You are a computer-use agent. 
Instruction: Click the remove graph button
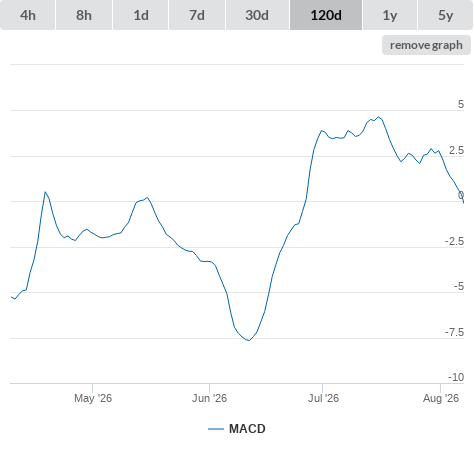point(426,45)
